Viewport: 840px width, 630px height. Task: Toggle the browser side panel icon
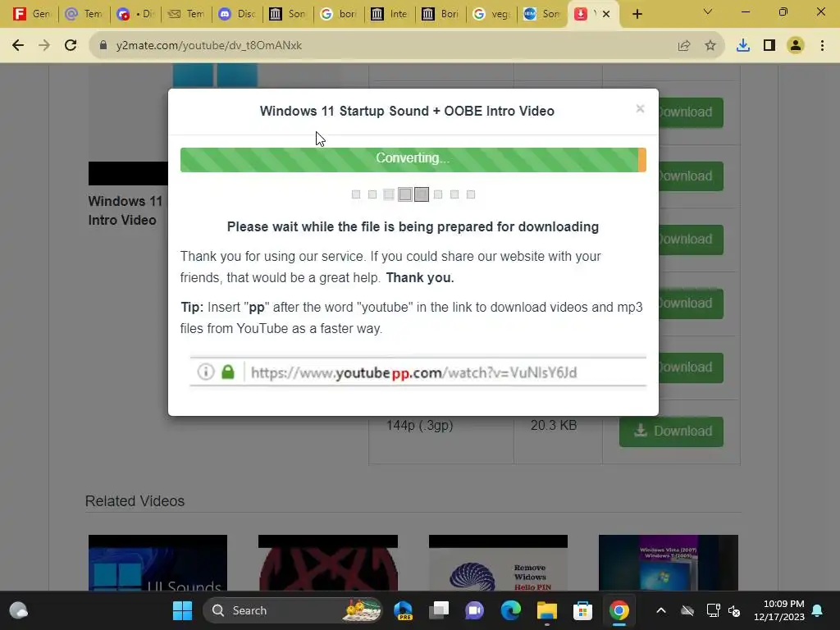(x=769, y=46)
